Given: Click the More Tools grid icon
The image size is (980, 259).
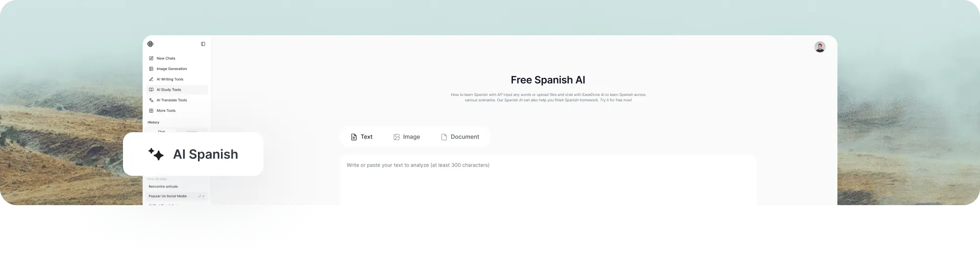Looking at the screenshot, I should 151,111.
